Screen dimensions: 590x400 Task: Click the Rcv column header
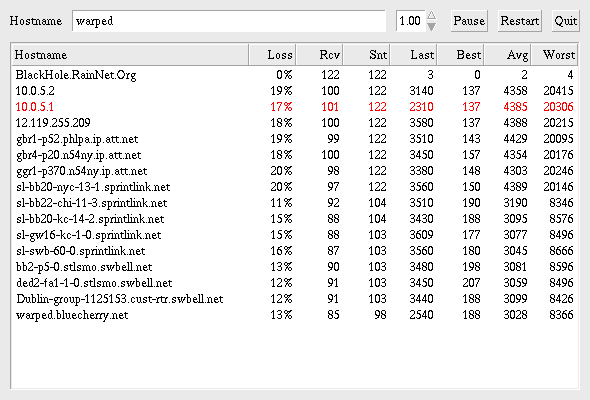(319, 55)
